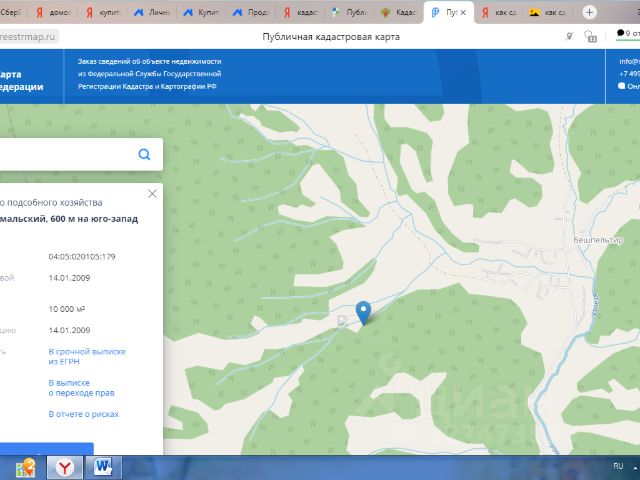
Task: Click the blue map location pin
Action: coord(364,312)
